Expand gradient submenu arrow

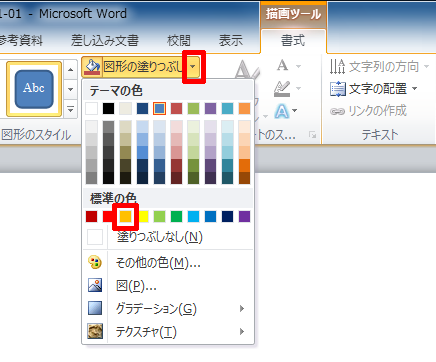(x=242, y=308)
